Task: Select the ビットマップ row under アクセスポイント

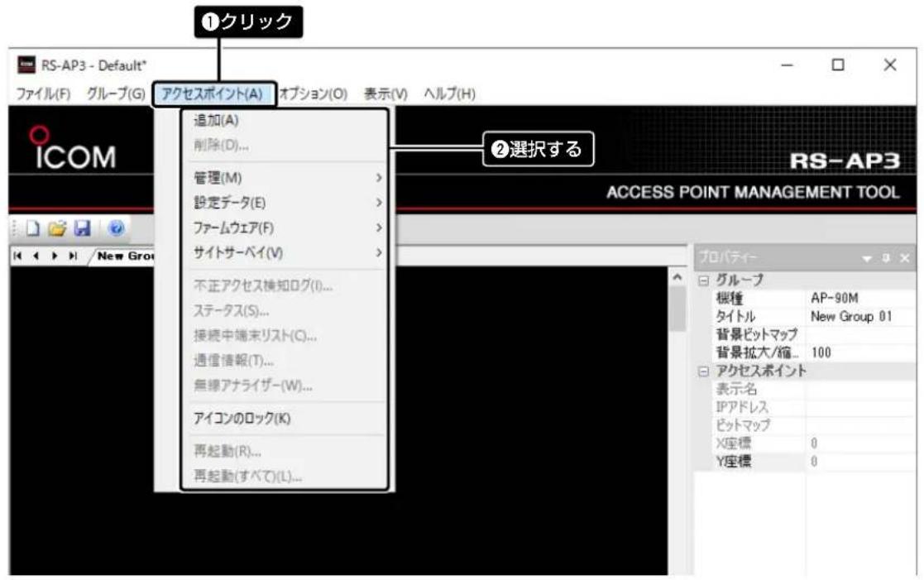Action: (x=743, y=425)
